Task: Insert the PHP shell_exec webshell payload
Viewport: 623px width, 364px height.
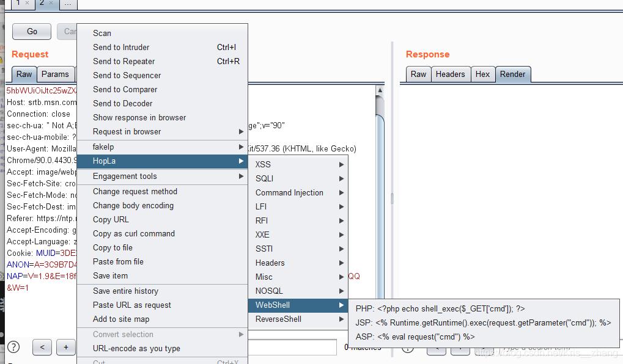Action: click(x=484, y=309)
